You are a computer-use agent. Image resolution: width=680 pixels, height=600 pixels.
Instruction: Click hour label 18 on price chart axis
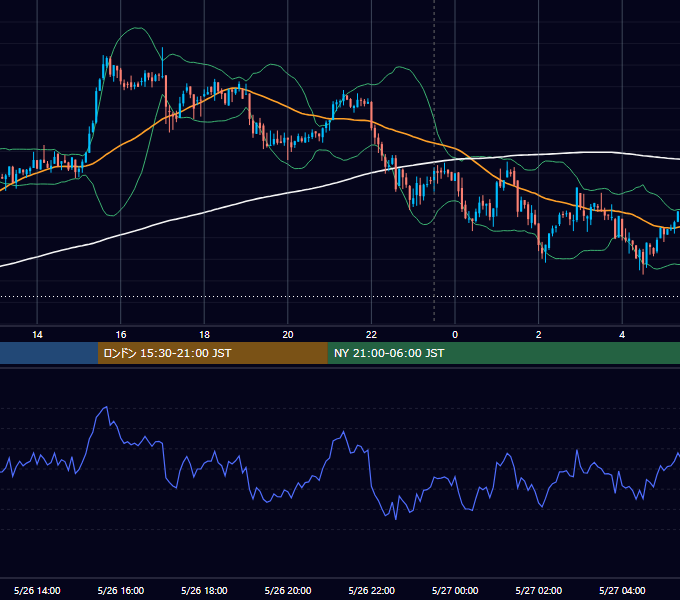204,335
